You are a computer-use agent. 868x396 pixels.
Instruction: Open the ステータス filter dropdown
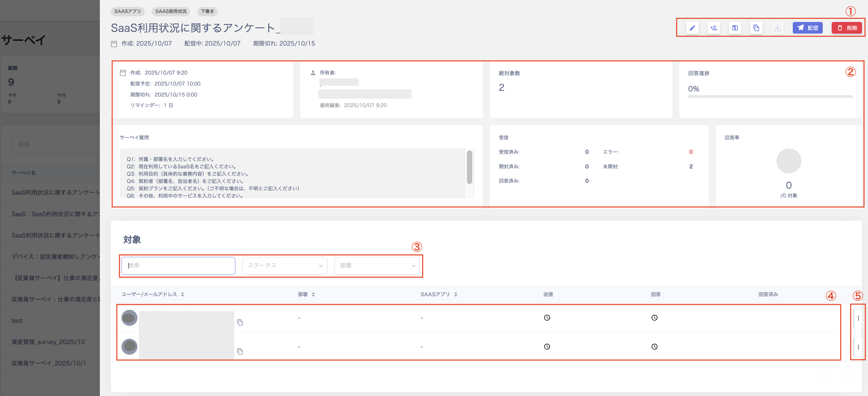[285, 266]
